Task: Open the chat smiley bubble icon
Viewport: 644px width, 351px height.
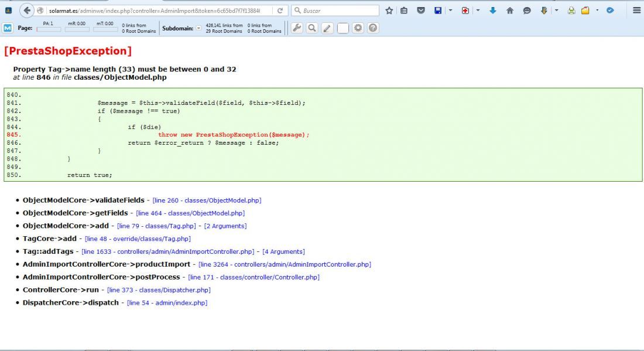Action: (x=527, y=11)
